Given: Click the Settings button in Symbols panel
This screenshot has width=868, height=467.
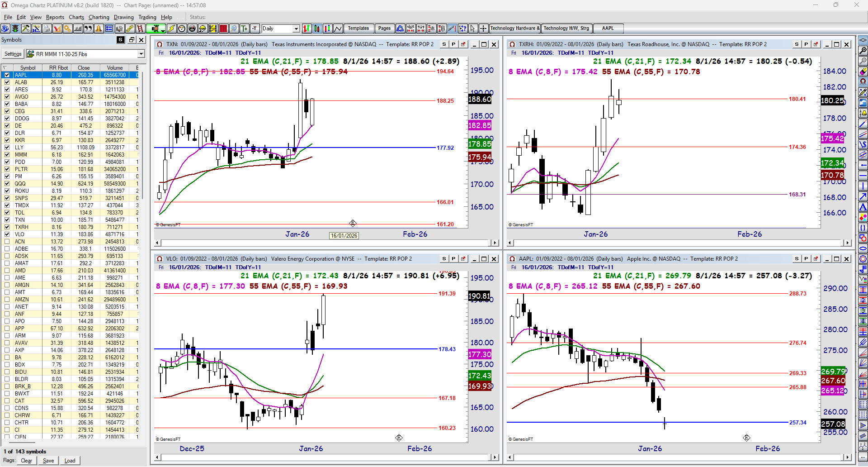Looking at the screenshot, I should click(x=13, y=54).
